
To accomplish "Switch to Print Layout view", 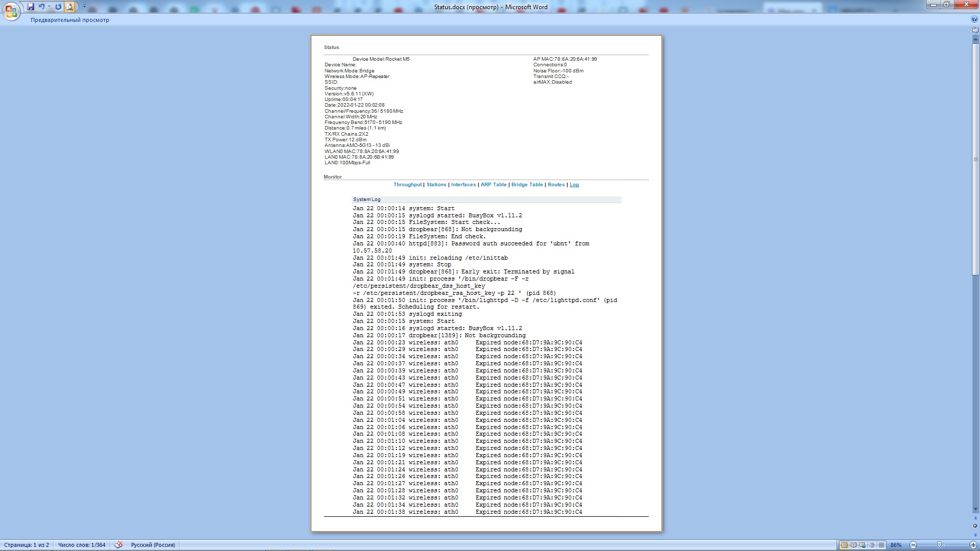I will coord(844,545).
